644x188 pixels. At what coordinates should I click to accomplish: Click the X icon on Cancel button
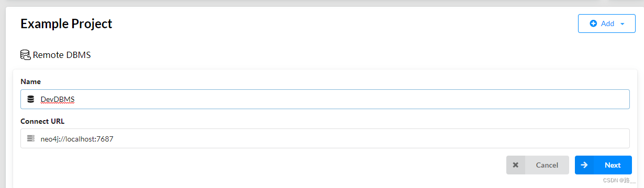[515, 165]
